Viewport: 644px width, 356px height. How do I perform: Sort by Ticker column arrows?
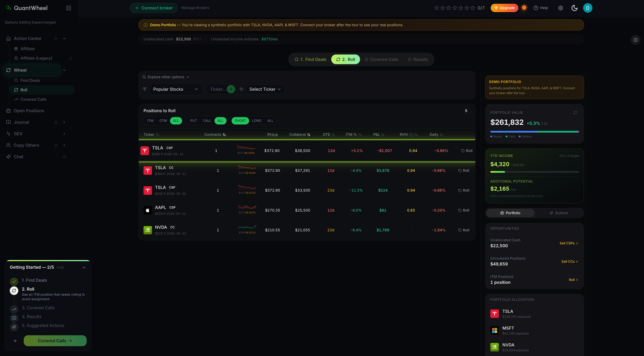pos(157,135)
